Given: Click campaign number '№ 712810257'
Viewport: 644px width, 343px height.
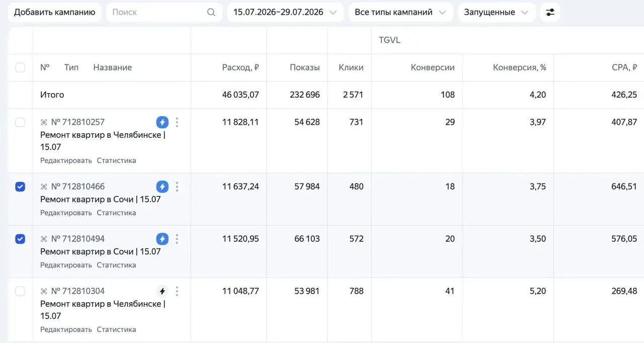Looking at the screenshot, I should click(78, 122).
